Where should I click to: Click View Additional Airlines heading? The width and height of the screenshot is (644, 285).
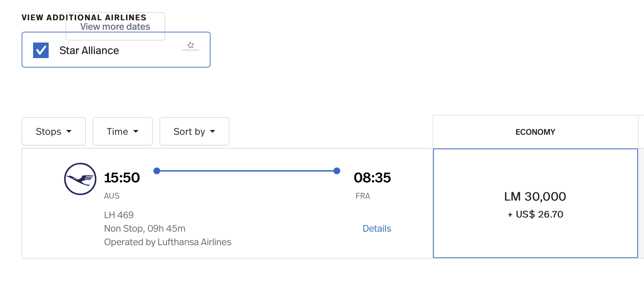tap(84, 17)
